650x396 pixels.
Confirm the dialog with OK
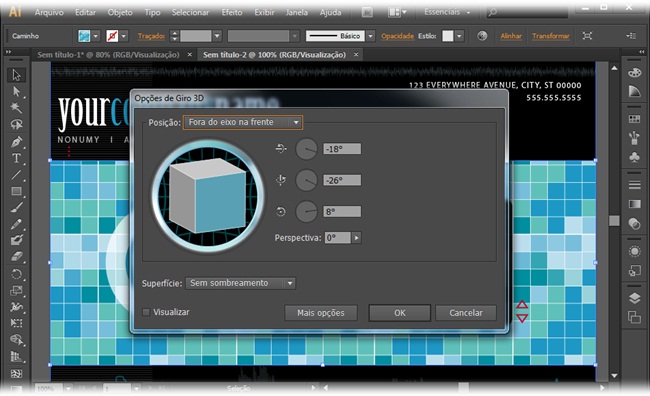coord(400,313)
